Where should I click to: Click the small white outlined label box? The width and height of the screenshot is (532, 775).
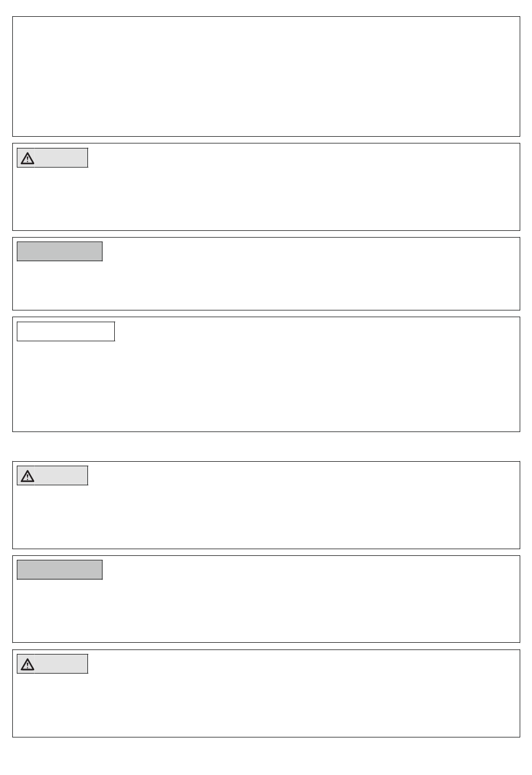click(66, 332)
